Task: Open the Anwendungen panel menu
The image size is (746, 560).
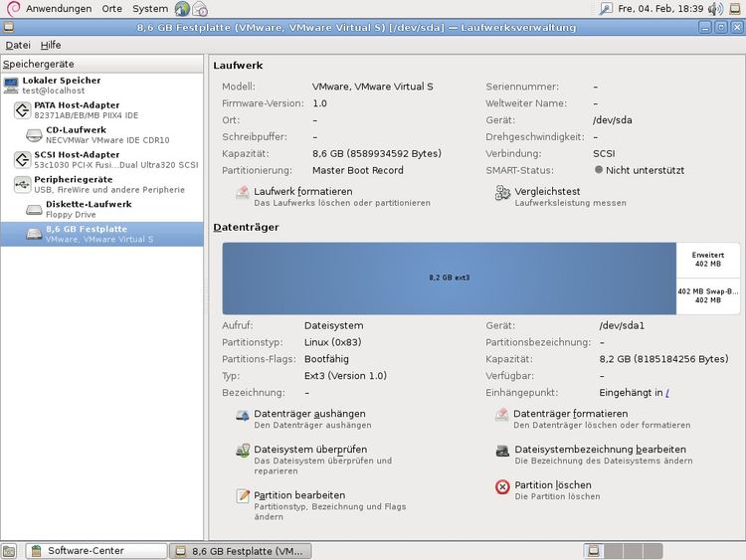Action: tap(58, 8)
